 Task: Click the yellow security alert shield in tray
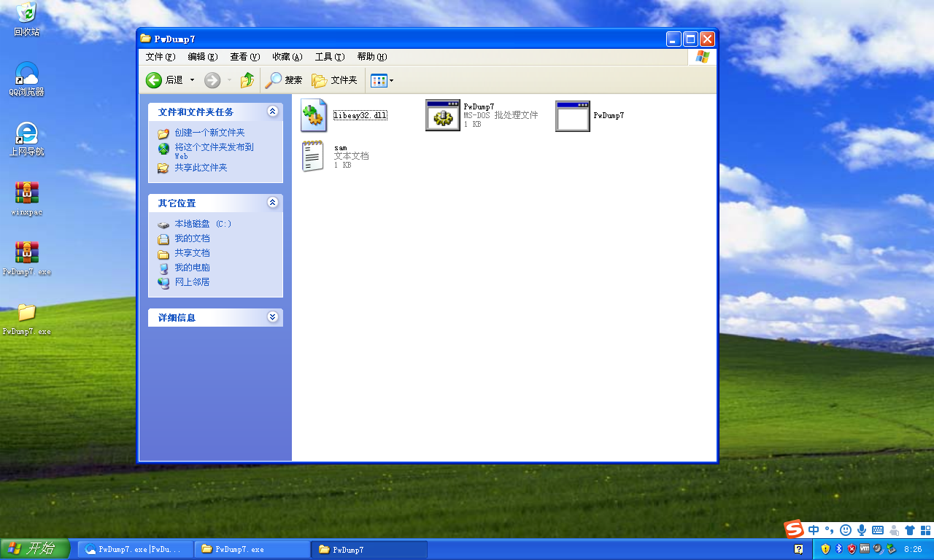tap(825, 549)
